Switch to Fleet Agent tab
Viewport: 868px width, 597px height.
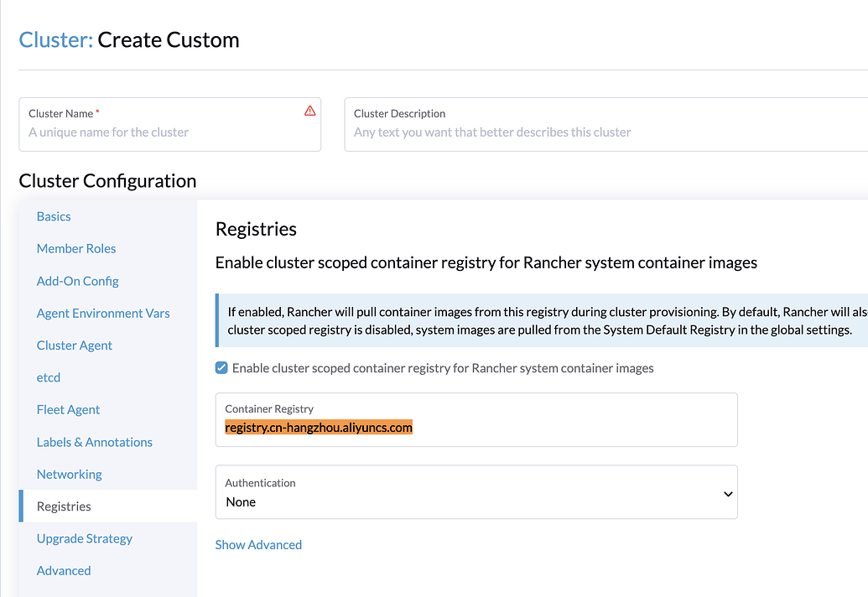coord(68,410)
